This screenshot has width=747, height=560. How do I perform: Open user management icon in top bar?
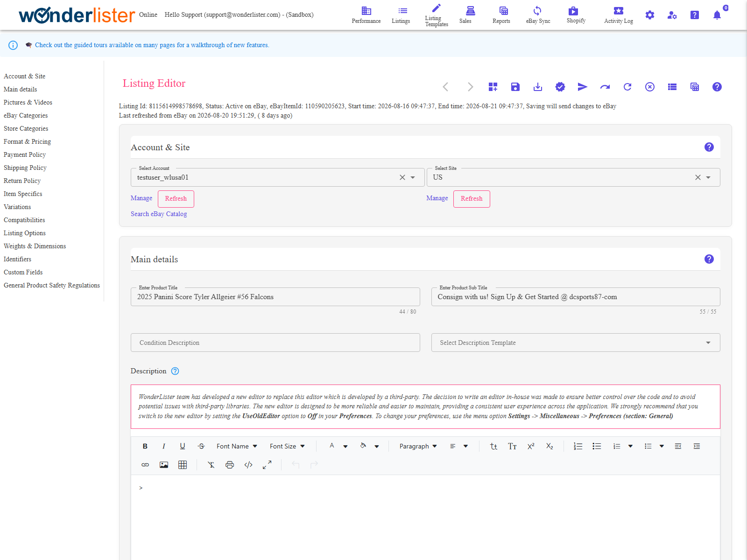(x=672, y=15)
